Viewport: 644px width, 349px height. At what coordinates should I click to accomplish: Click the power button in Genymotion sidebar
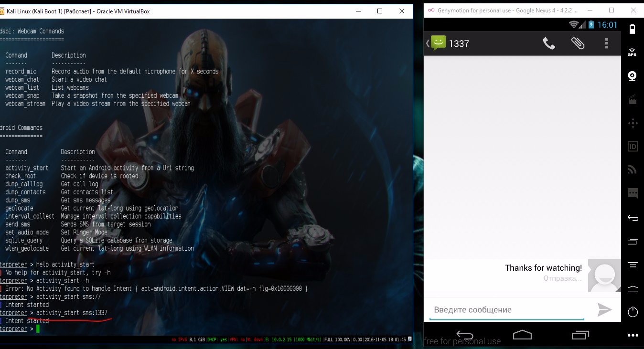[632, 312]
